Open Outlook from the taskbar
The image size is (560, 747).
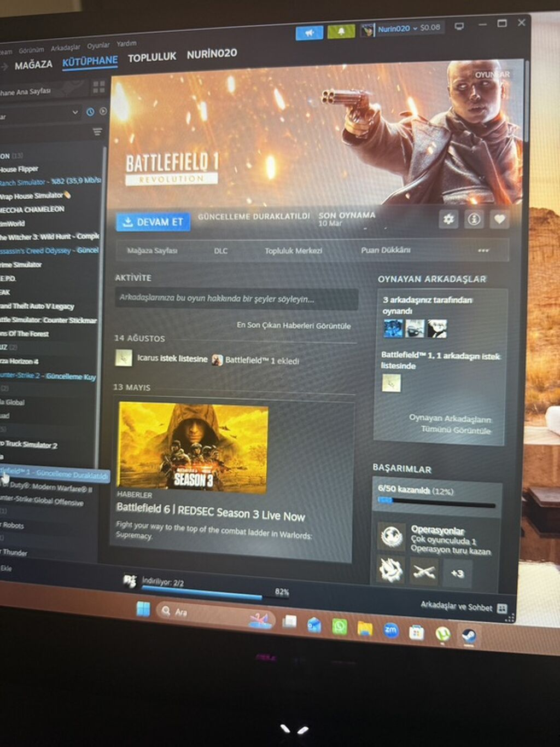coord(314,624)
